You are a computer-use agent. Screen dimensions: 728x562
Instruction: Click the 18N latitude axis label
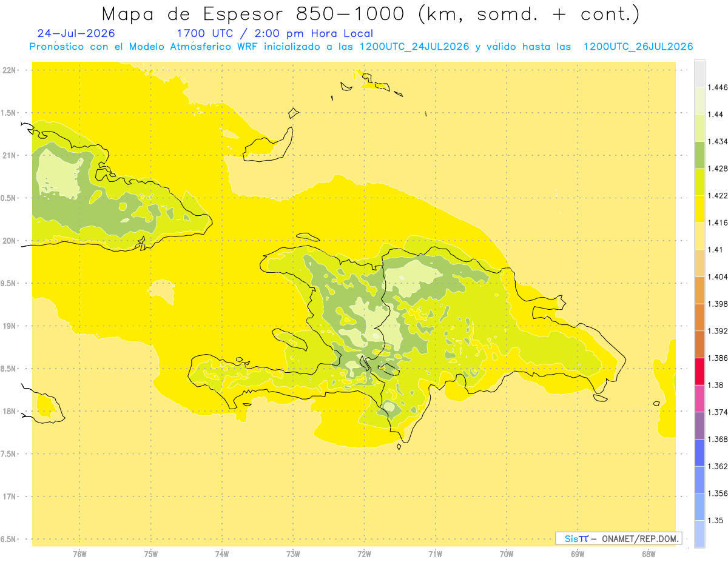click(10, 411)
